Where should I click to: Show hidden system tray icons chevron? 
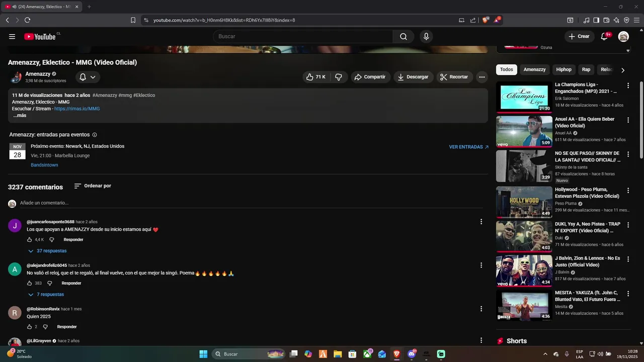point(545,354)
